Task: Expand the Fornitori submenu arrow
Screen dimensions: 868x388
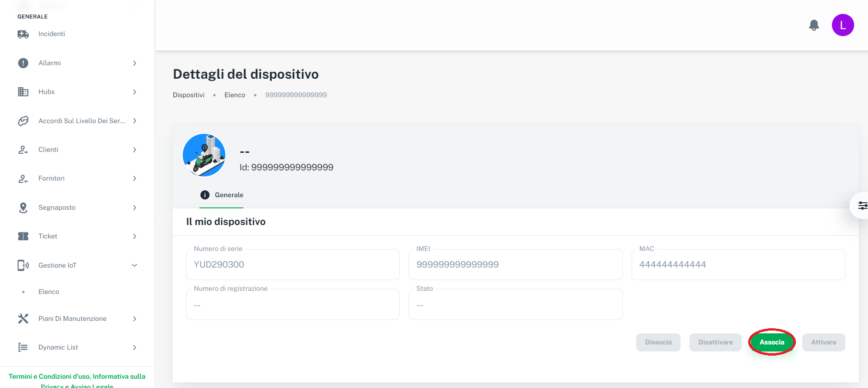Action: click(x=135, y=179)
